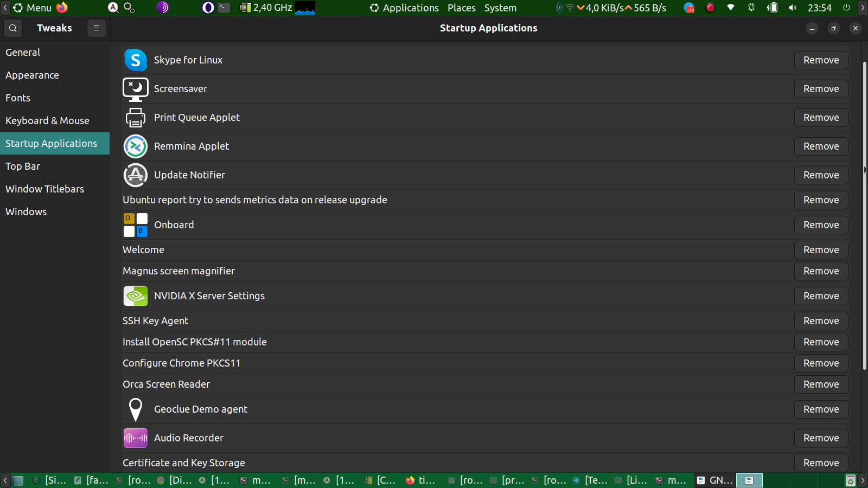Open the Menu in the top panel
Image resolution: width=868 pixels, height=488 pixels.
click(33, 8)
